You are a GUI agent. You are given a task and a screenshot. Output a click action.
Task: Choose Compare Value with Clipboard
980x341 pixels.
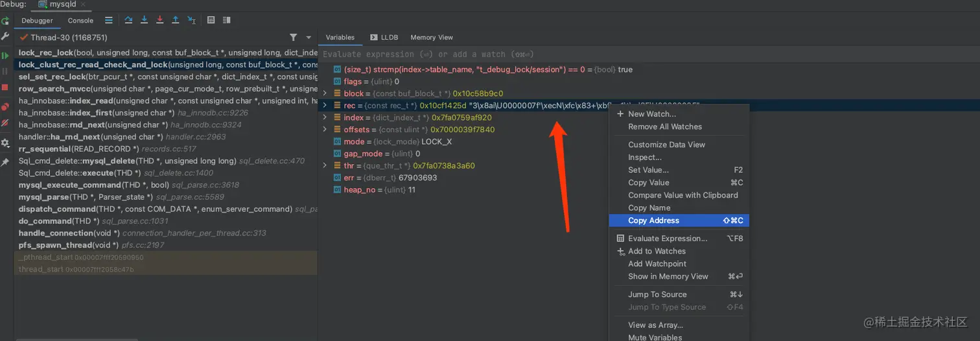(679, 195)
